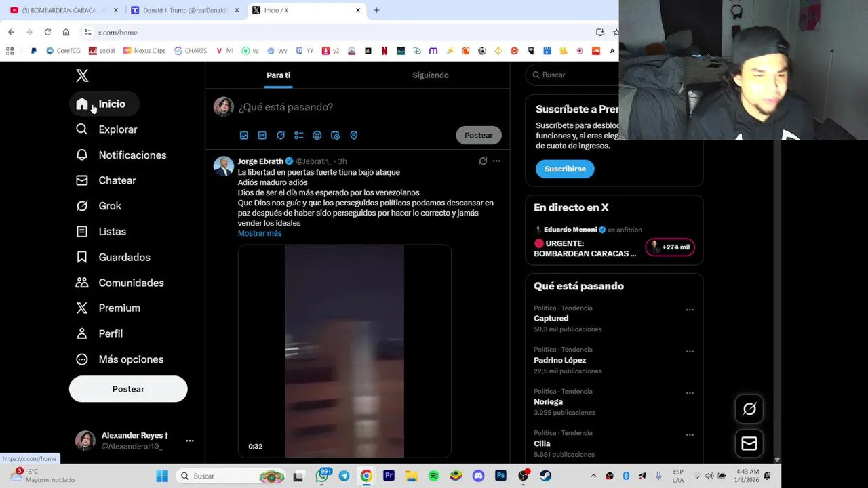Click the Grok icon on Jorge Ebrath's post
This screenshot has width=868, height=488.
pyautogui.click(x=483, y=161)
